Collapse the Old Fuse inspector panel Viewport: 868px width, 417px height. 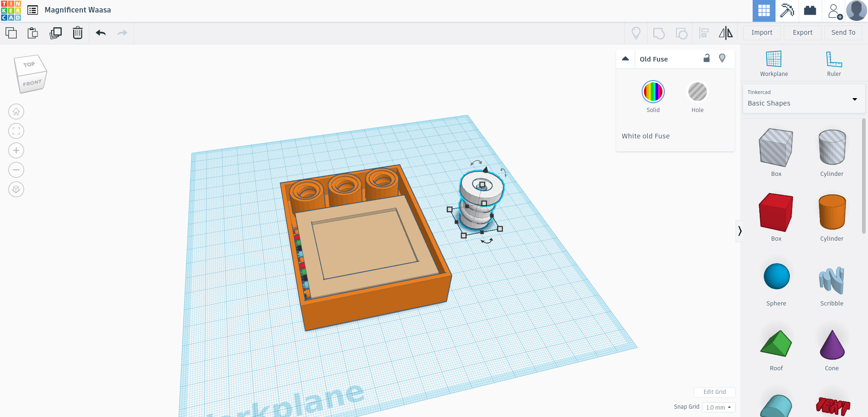pyautogui.click(x=625, y=59)
